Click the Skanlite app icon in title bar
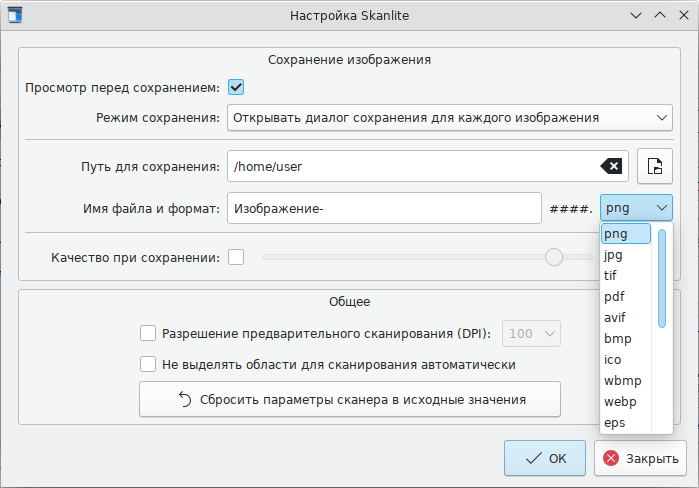This screenshot has height=488, width=699. 15,15
